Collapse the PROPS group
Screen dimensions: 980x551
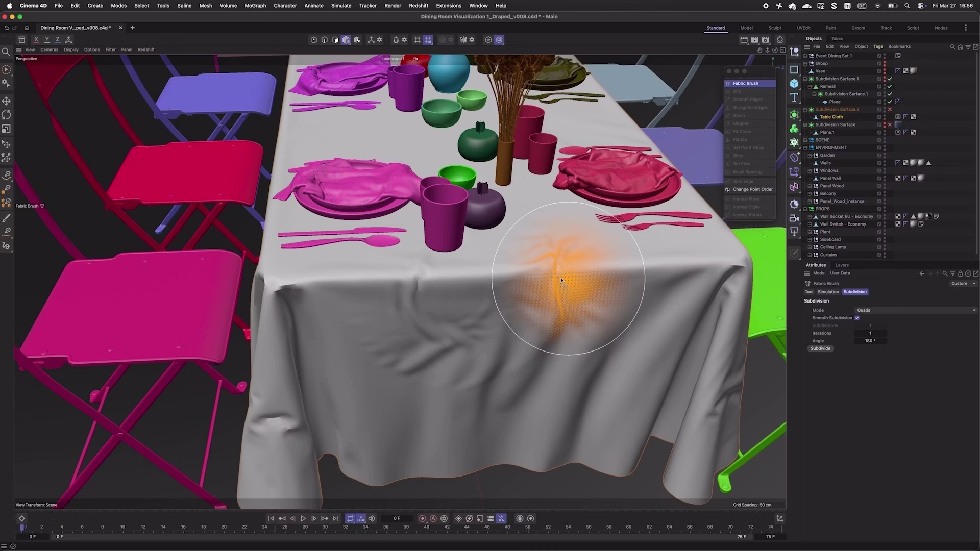(x=805, y=209)
